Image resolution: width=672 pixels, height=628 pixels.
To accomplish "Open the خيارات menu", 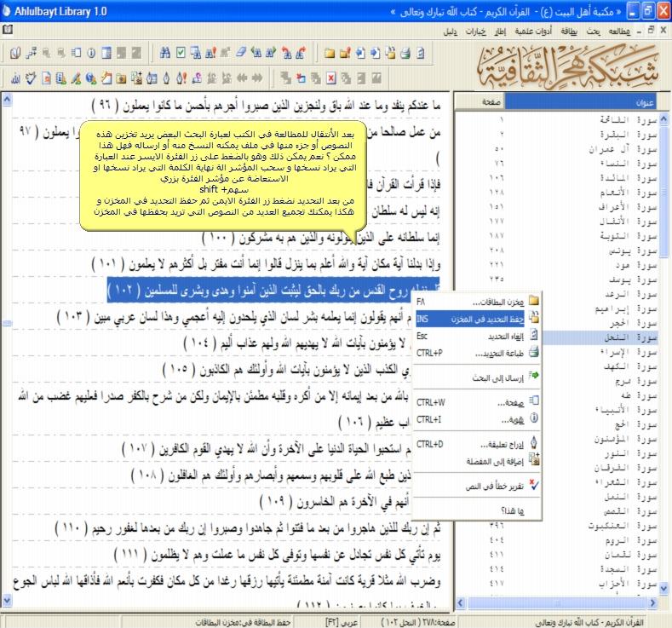I will [x=476, y=32].
